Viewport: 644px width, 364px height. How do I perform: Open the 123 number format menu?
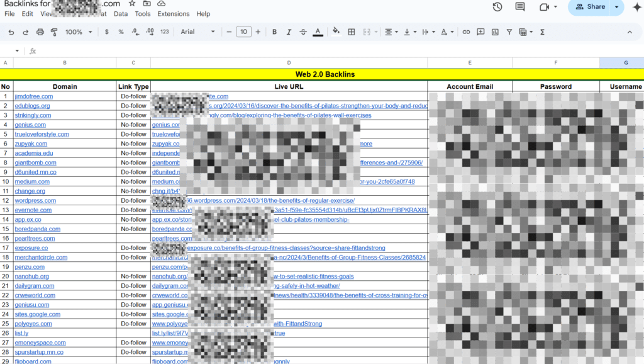point(165,32)
